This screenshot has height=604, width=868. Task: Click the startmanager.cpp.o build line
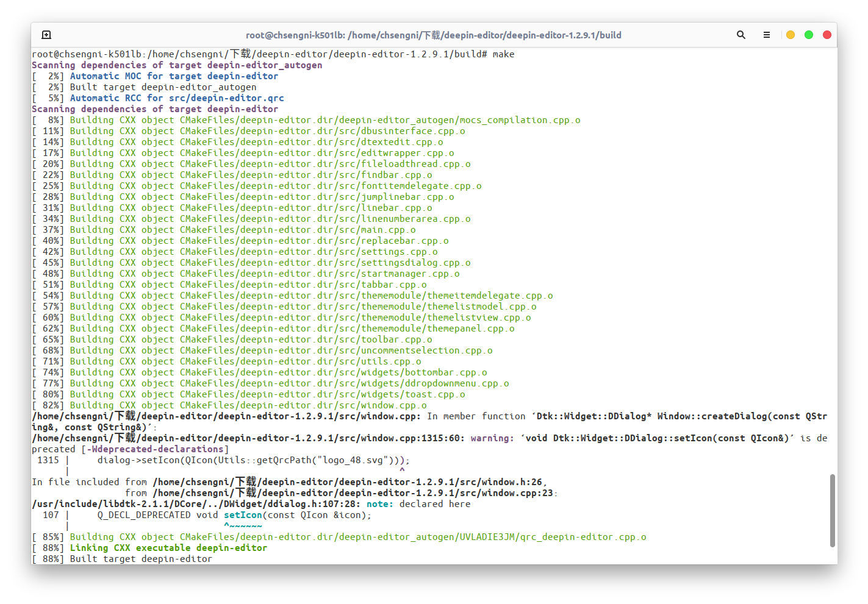pos(246,274)
